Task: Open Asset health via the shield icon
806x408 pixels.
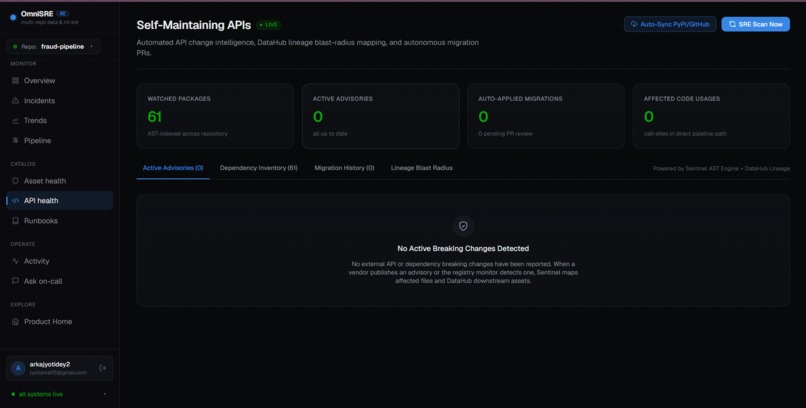Action: tap(15, 181)
